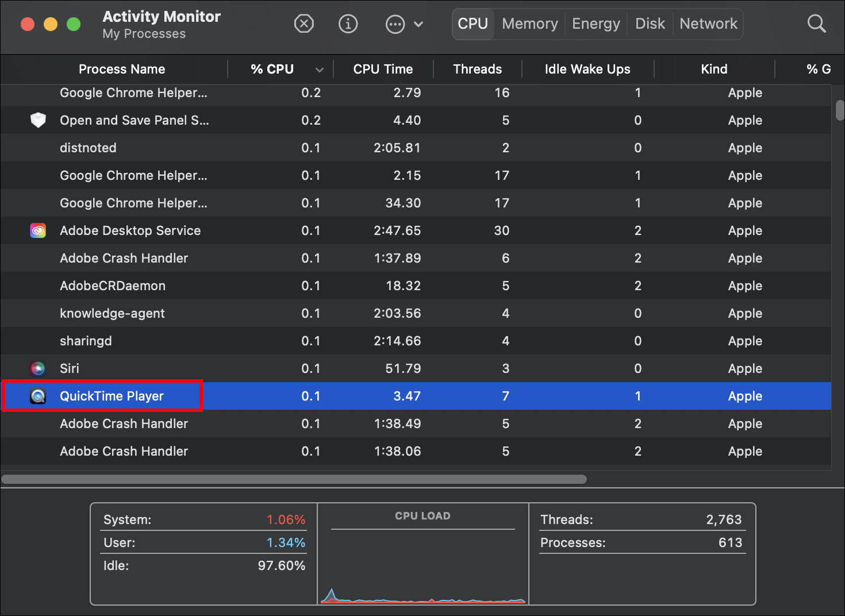Show the Network tab
The height and width of the screenshot is (616, 845).
(708, 24)
